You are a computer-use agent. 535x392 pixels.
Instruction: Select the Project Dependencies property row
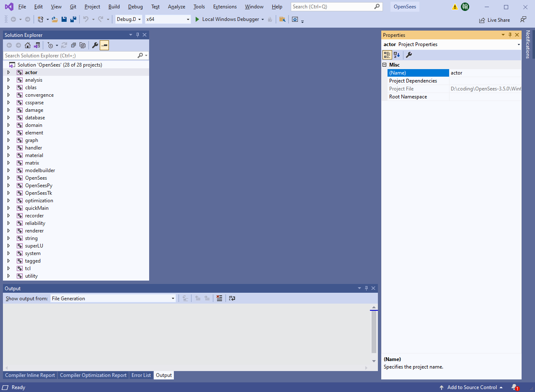click(454, 81)
